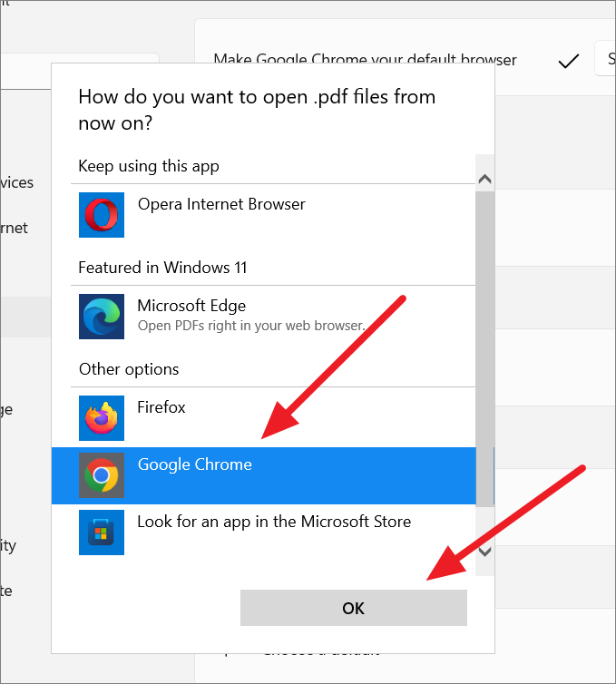Select Look for an app in the Microsoft Store
The width and height of the screenshot is (616, 684).
coord(274,522)
